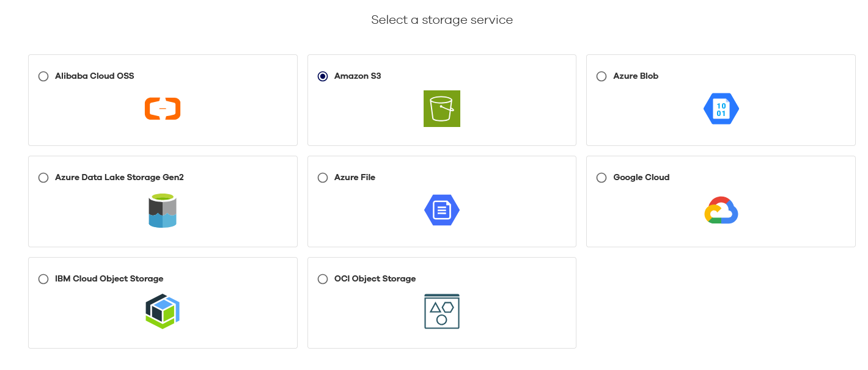Screen dimensions: 868x370
Task: Click the blue Azure Blob hexagon icon
Action: (x=721, y=108)
